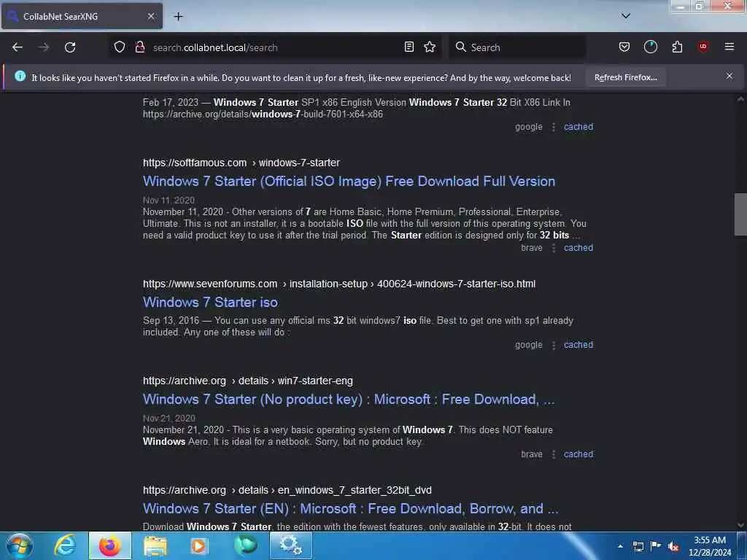This screenshot has width=747, height=560.
Task: Expand options dots beside sevenforums cached link
Action: coord(554,345)
